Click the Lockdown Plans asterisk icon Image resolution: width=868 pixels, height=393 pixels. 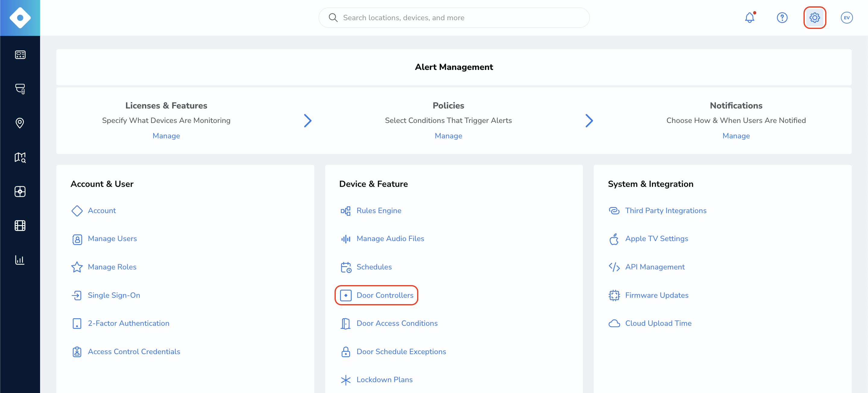[346, 380]
